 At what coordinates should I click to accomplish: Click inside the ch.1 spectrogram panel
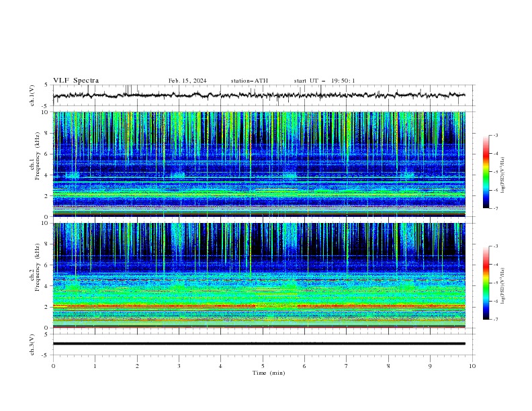click(x=259, y=164)
